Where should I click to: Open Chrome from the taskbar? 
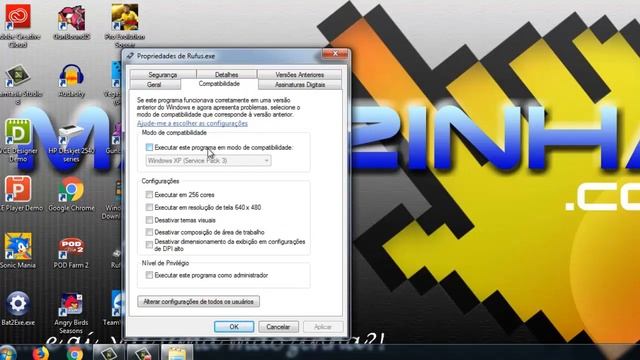click(x=75, y=353)
